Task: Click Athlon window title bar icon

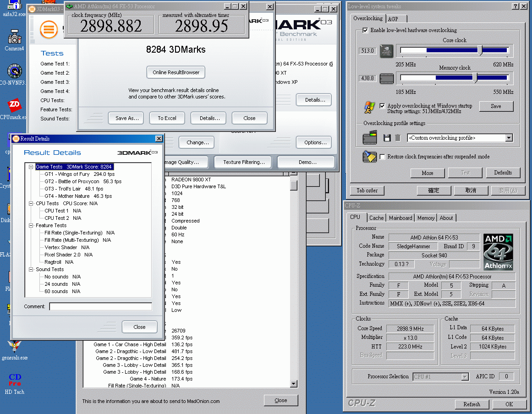Action: click(x=70, y=6)
